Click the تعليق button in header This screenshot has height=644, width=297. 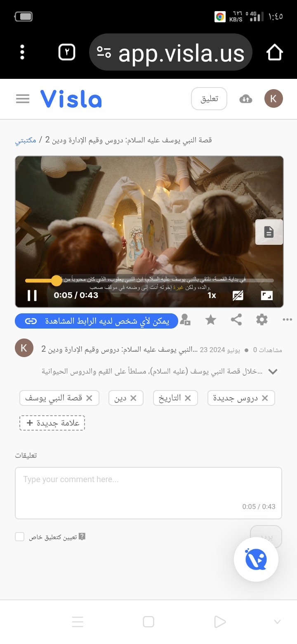(x=209, y=99)
